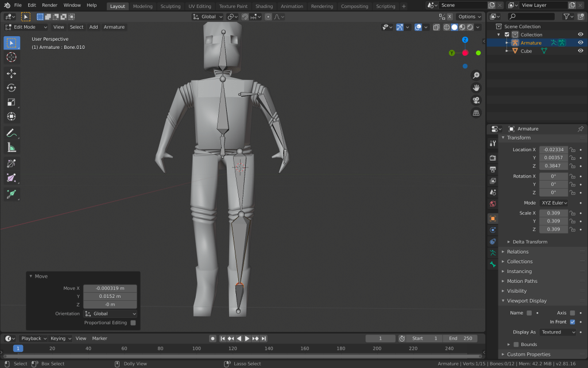Screen dimensions: 588x368
Task: Select the Annotate tool
Action: tap(11, 133)
